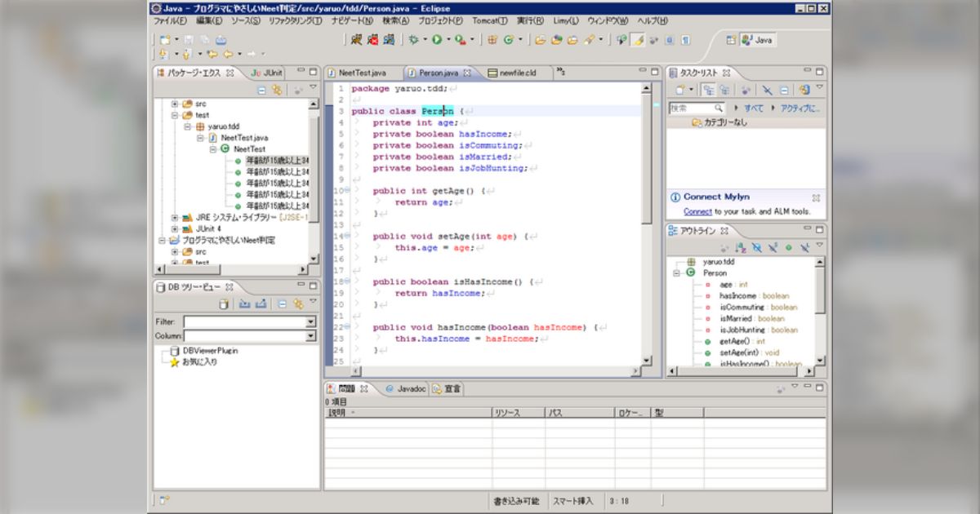This screenshot has height=514, width=980.
Task: Click the green Run button in toolbar
Action: [437, 39]
